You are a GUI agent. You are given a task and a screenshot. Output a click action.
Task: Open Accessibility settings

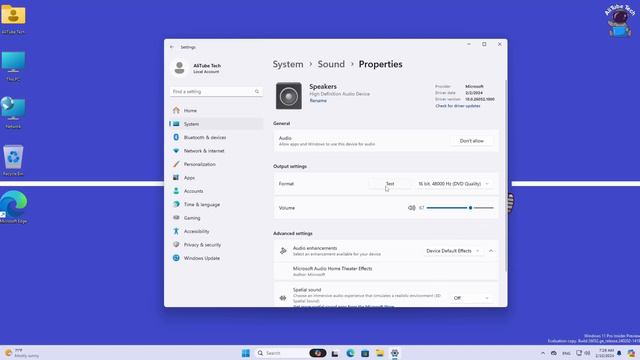[216, 231]
